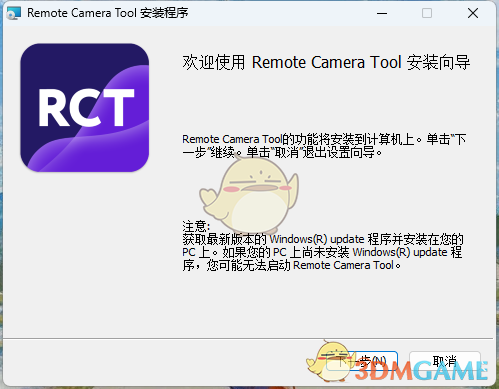
Task: Click the heading 欢迎使用 Remote Camera Tool 安装向导
Action: [x=326, y=62]
